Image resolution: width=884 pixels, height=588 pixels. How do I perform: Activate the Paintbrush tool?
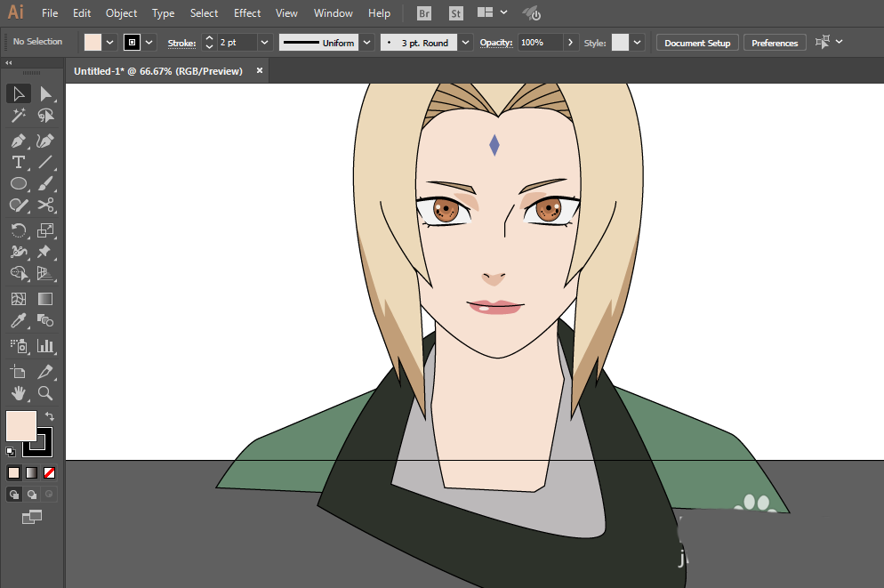45,184
